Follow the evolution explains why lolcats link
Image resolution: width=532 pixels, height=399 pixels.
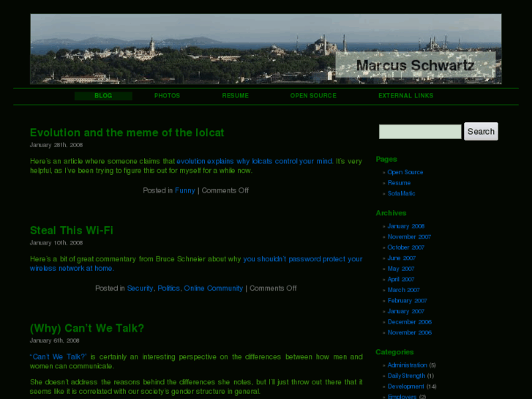pyautogui.click(x=255, y=161)
